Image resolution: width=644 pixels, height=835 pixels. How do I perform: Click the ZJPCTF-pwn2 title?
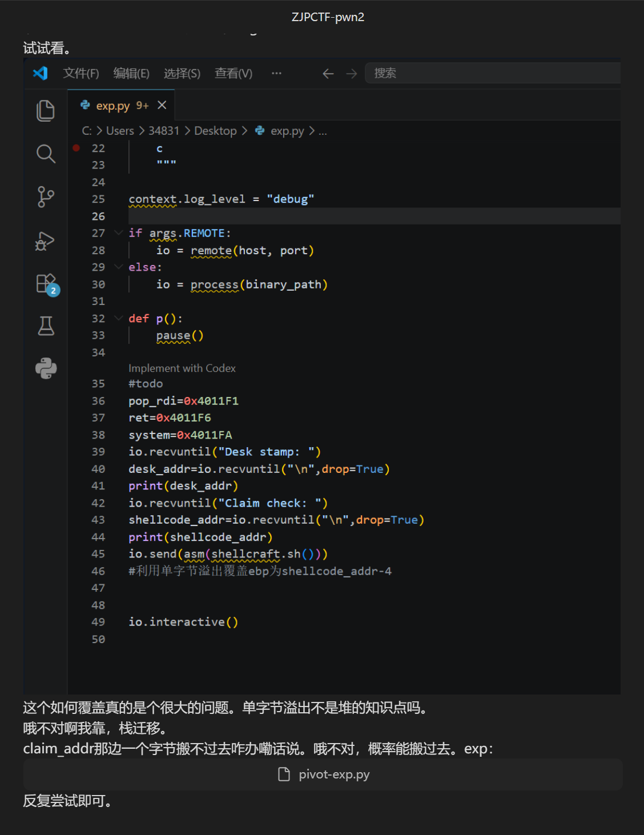[x=328, y=17]
